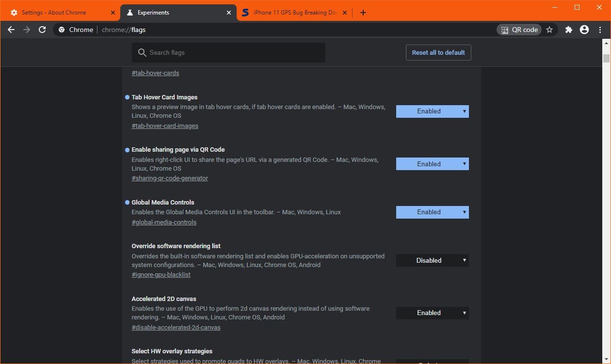The width and height of the screenshot is (611, 364).
Task: Open Chrome's three-dot menu
Action: 600,30
